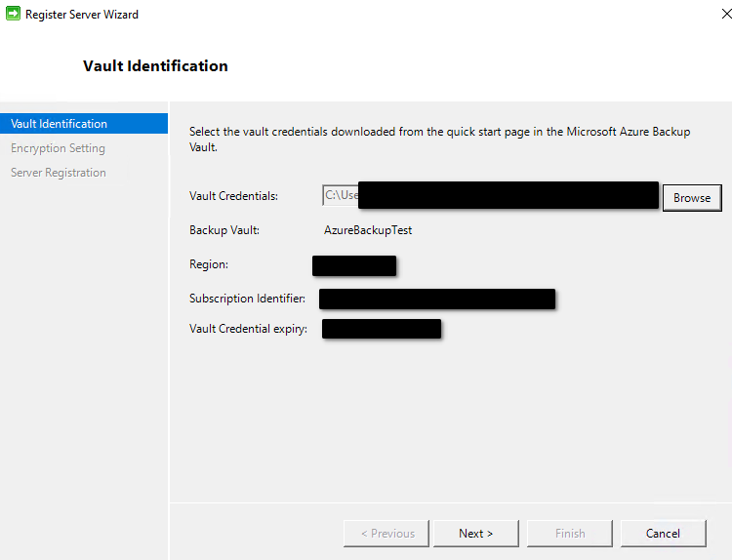This screenshot has height=560, width=732.
Task: Click the Region label
Action: 209,264
